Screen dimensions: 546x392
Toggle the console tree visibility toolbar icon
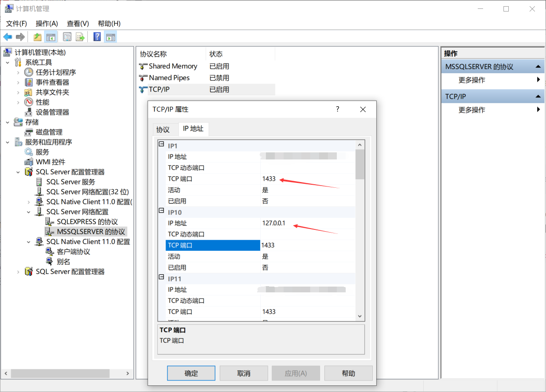[x=51, y=37]
